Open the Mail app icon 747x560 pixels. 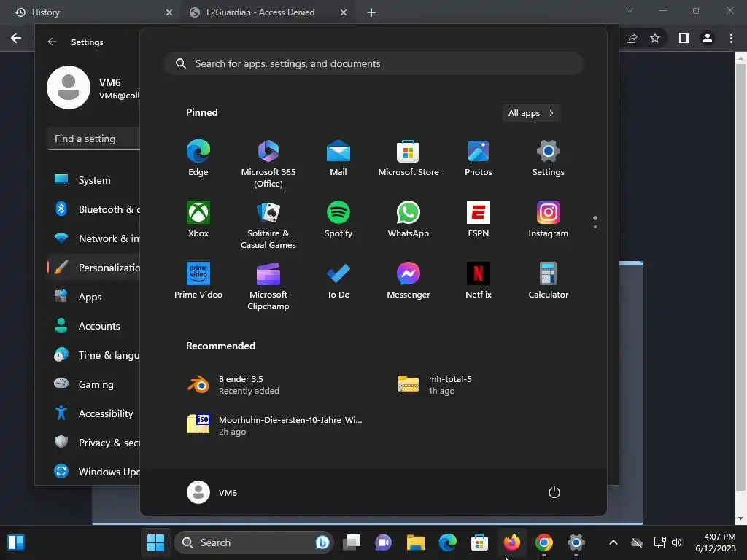[338, 158]
